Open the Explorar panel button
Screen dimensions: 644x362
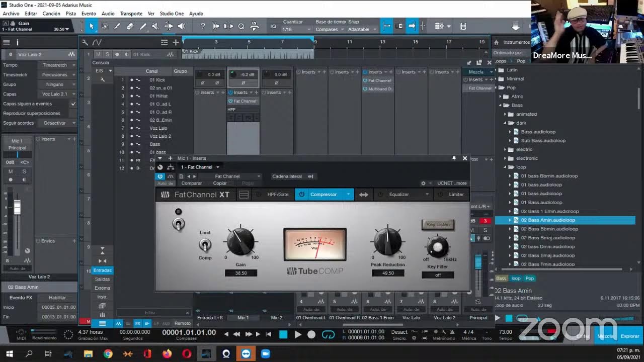tap(630, 336)
